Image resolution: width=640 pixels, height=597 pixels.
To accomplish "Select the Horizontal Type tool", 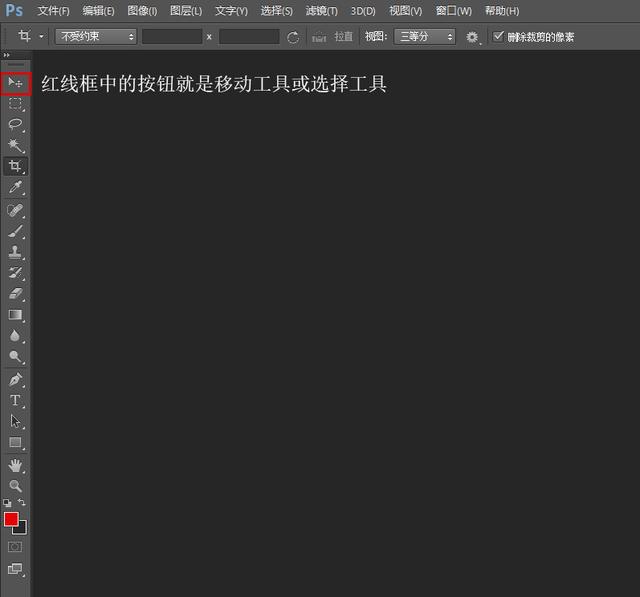I will tap(16, 400).
